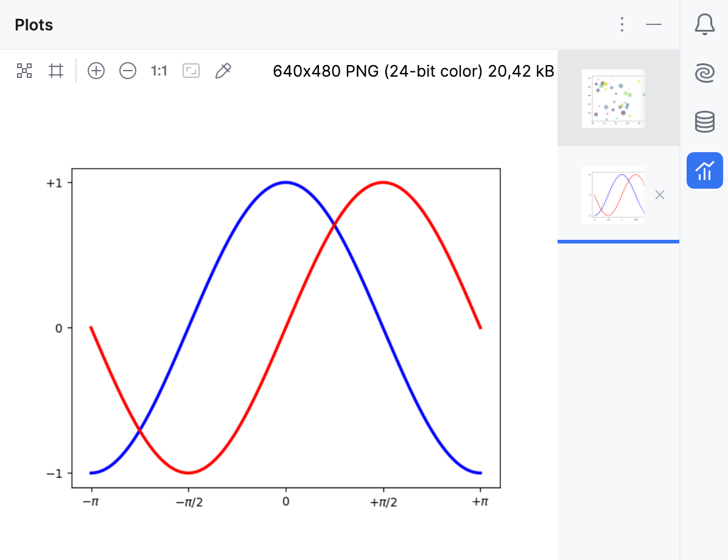Enable the zoom-in magnifier control
Image resolution: width=728 pixels, height=560 pixels.
click(96, 71)
